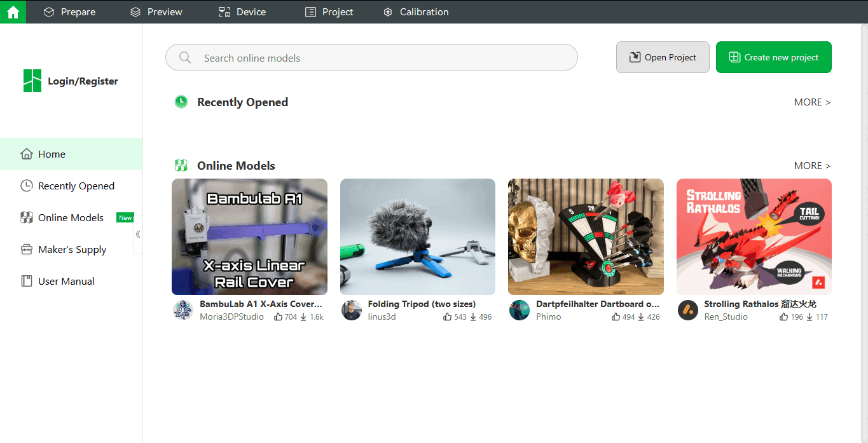Viewport: 868px width, 443px height.
Task: Go to the Project tab
Action: [x=329, y=12]
